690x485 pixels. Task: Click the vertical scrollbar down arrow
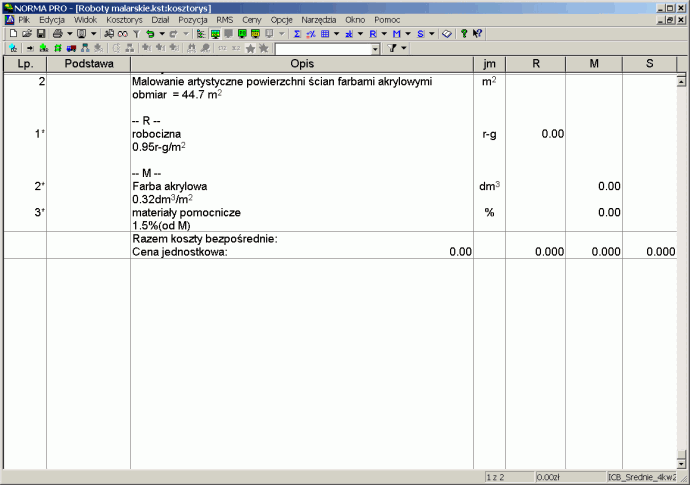click(682, 463)
